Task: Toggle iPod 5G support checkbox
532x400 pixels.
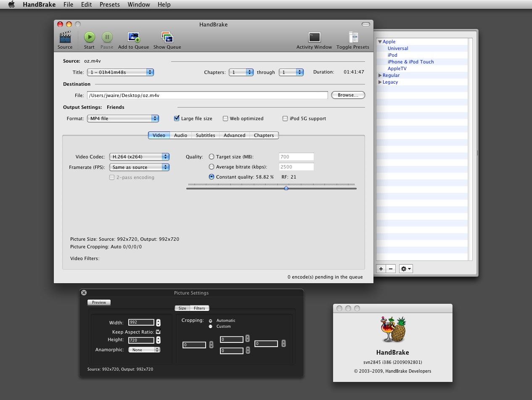Action: pos(285,118)
